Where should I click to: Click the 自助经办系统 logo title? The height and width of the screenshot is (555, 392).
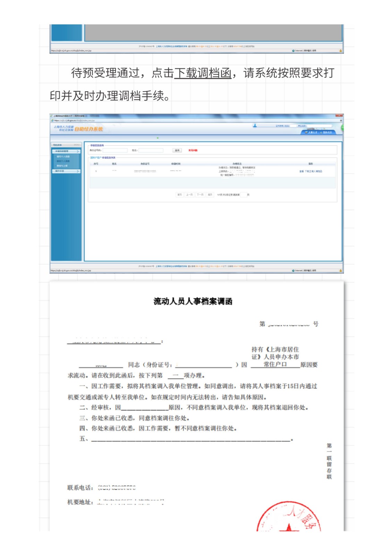(89, 129)
